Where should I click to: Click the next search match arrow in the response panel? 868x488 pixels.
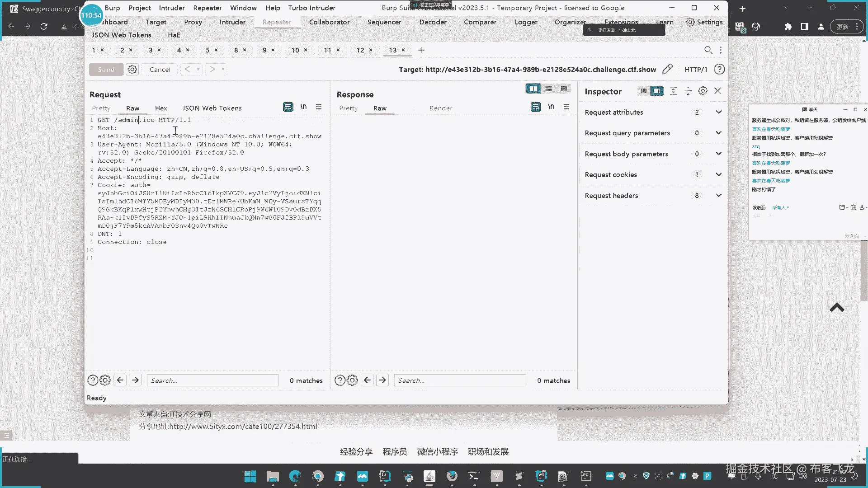[x=382, y=380]
